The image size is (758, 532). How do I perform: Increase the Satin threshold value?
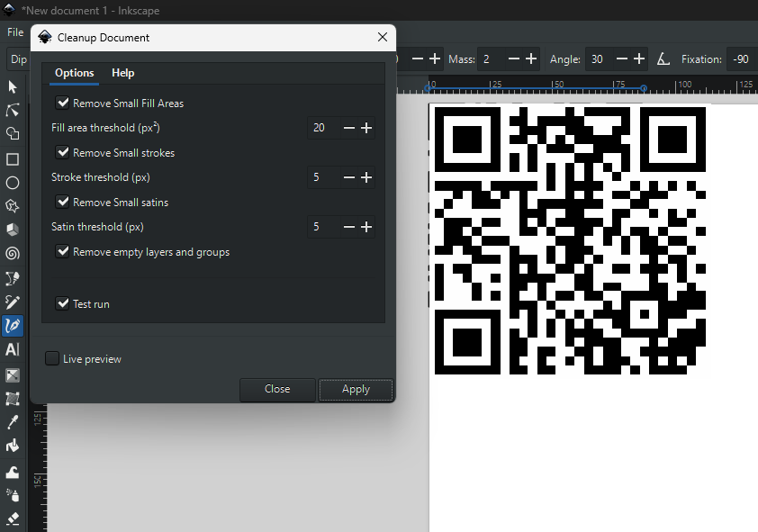366,227
